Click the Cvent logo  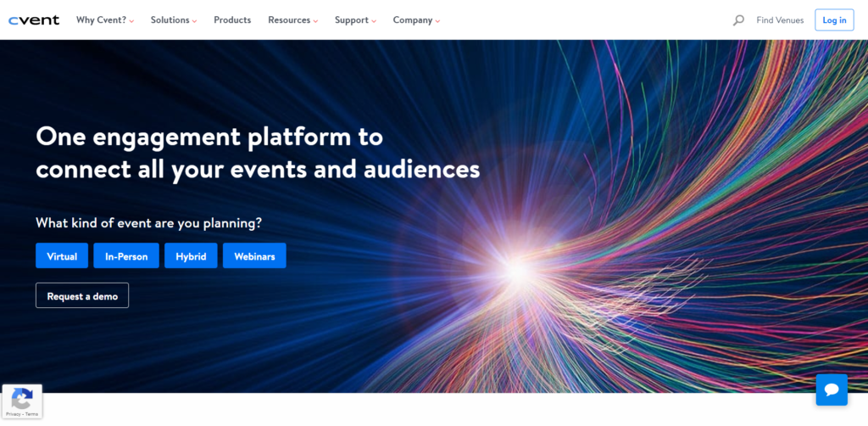coord(34,20)
